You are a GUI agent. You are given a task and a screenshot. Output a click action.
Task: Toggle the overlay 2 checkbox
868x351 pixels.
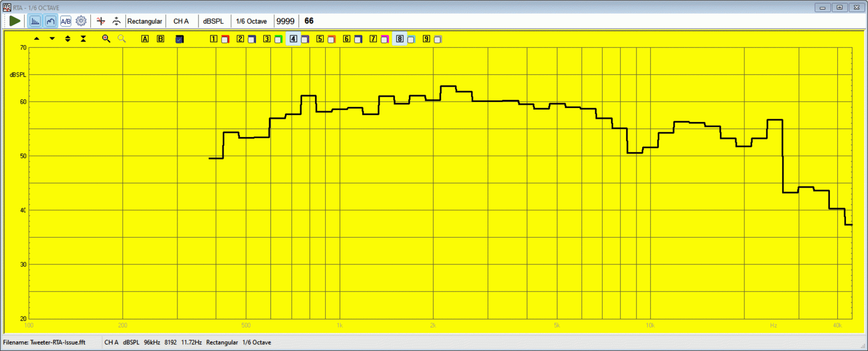click(x=252, y=39)
